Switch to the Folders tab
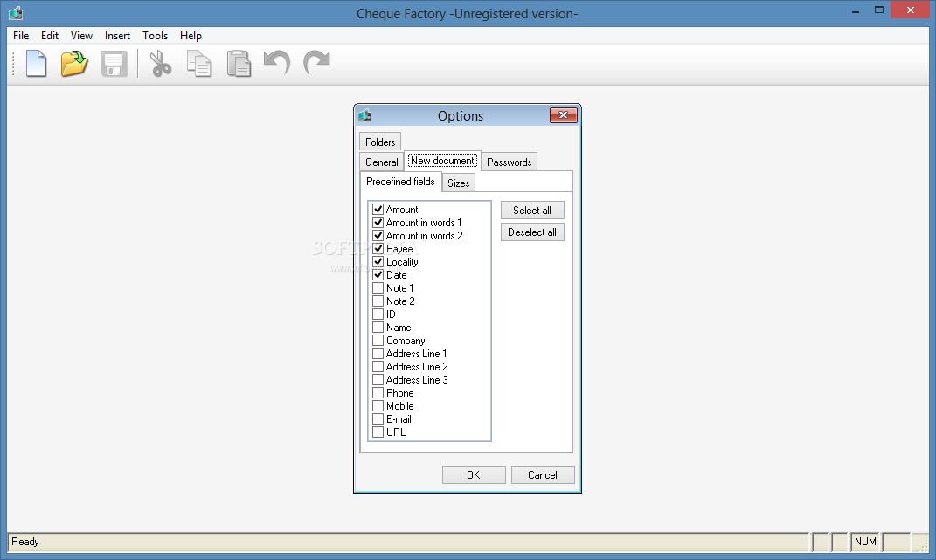The image size is (936, 560). [x=380, y=142]
